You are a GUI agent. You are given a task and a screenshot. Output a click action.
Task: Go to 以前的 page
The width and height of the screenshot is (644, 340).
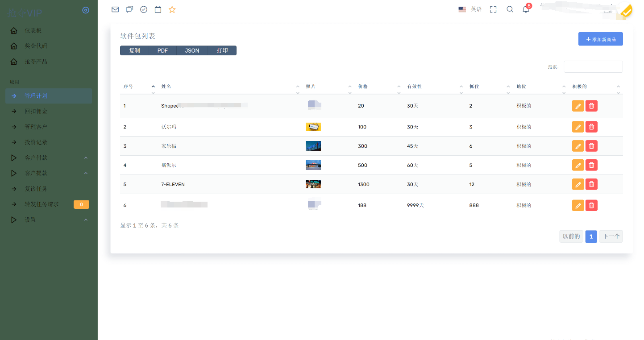571,236
